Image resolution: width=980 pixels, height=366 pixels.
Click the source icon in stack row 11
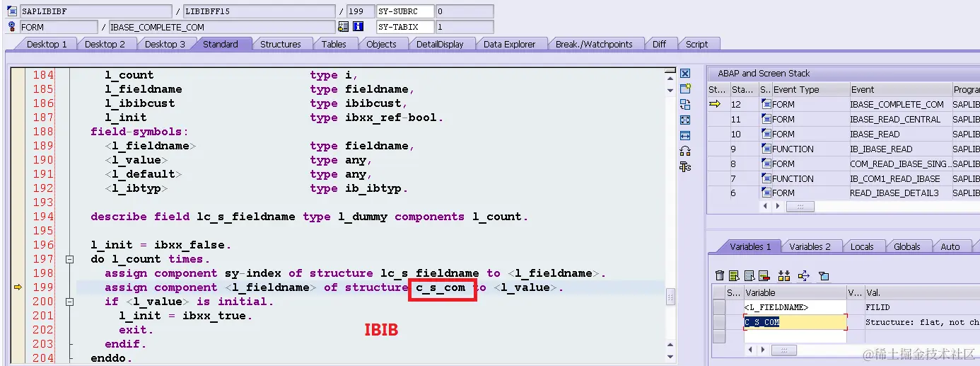pos(766,119)
